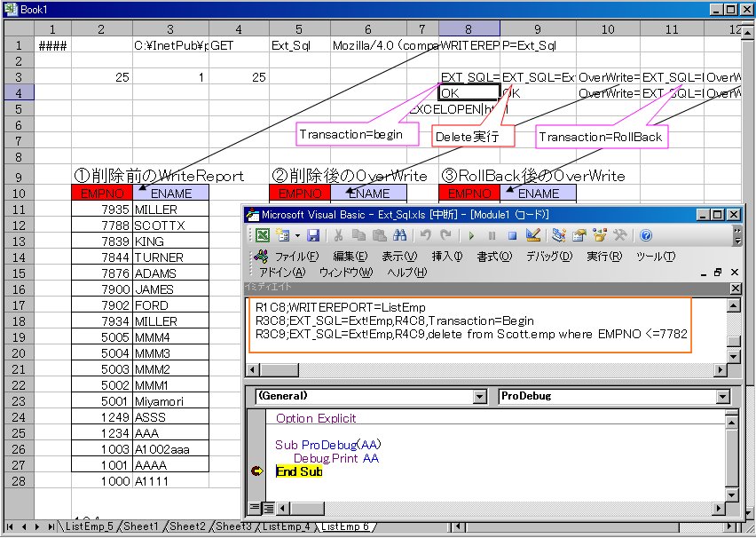Viewport: 756px width, 538px height.
Task: Click the EMPNO red header in row 10, column 2
Action: (x=102, y=193)
